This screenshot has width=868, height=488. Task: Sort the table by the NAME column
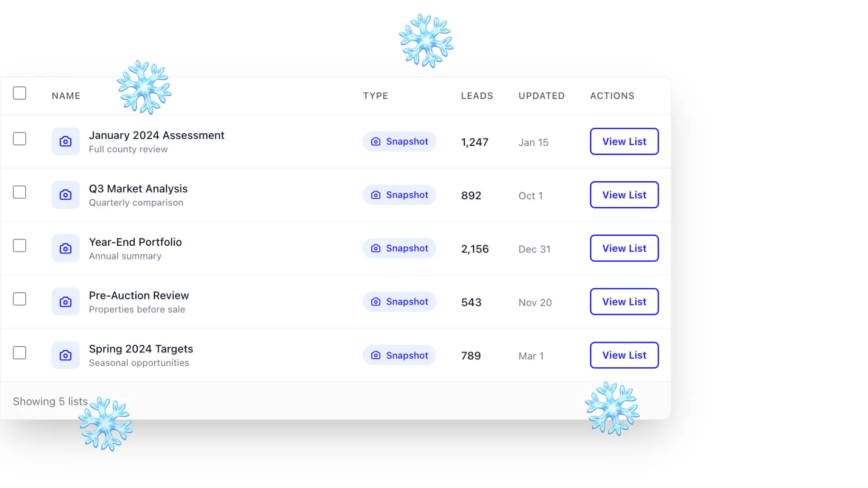click(66, 95)
